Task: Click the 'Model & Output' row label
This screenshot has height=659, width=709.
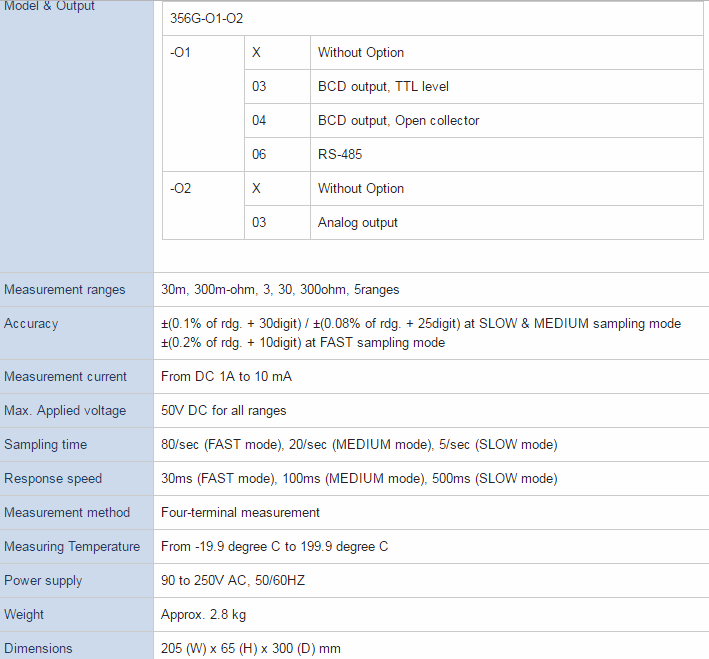Action: [49, 7]
